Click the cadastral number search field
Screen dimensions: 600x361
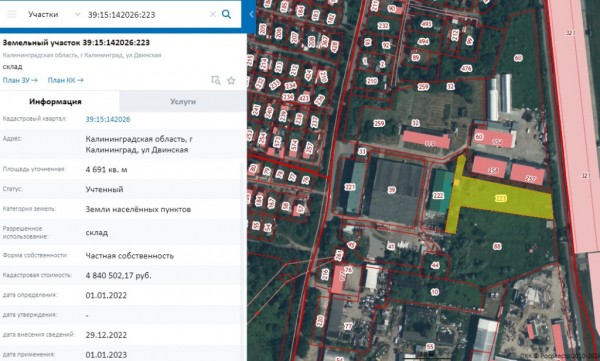point(145,15)
